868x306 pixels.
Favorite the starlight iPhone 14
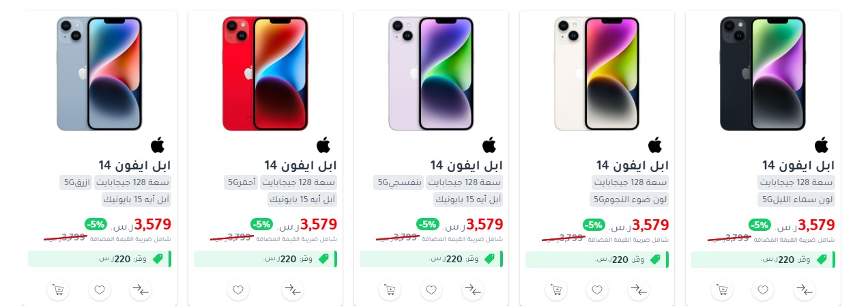click(597, 290)
